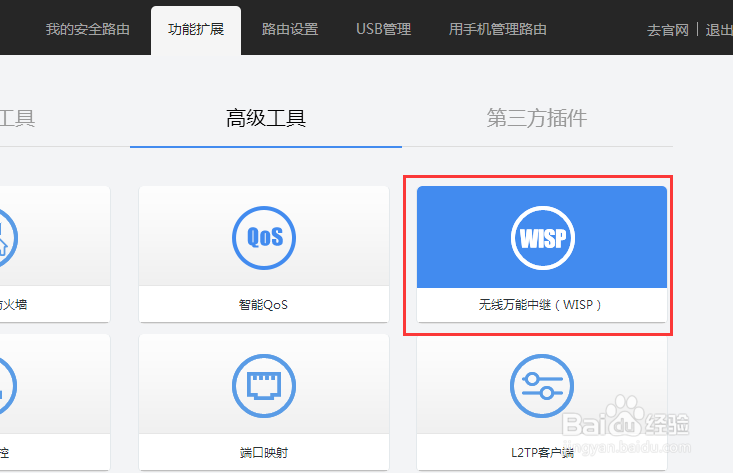Open the USB管理 tab
733x473 pixels.
[x=383, y=29]
